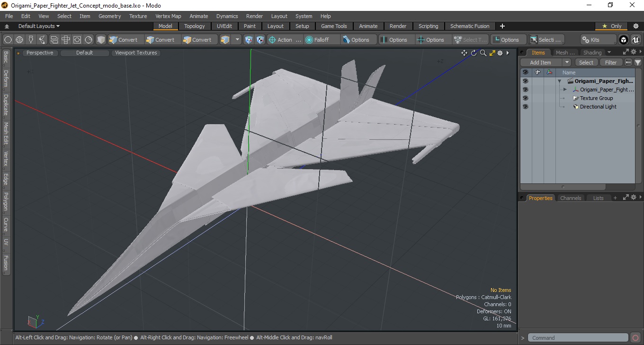Collapse the Origami_Paper_Figh scene tree
The height and width of the screenshot is (345, 644).
pos(559,81)
